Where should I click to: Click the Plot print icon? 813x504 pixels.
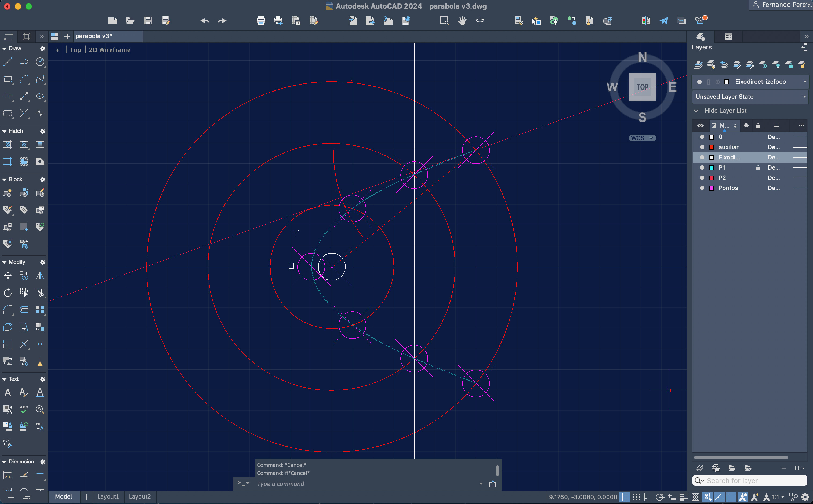[x=261, y=21]
